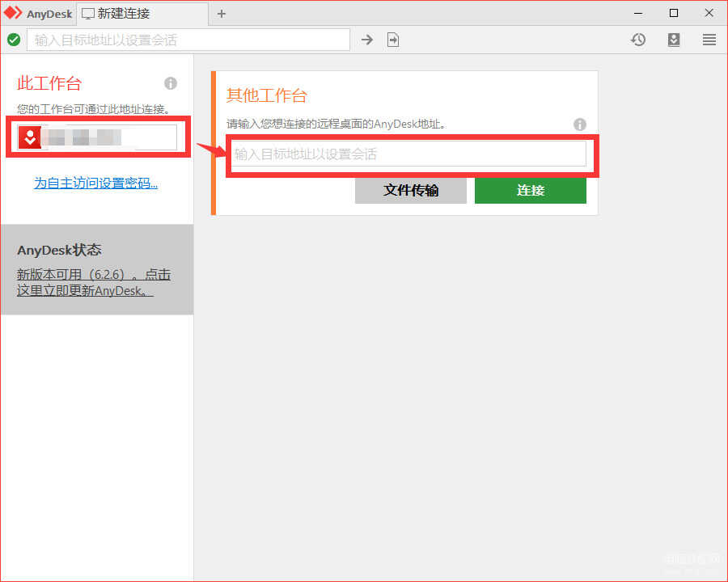Click the 此工作台 heading text

point(49,83)
